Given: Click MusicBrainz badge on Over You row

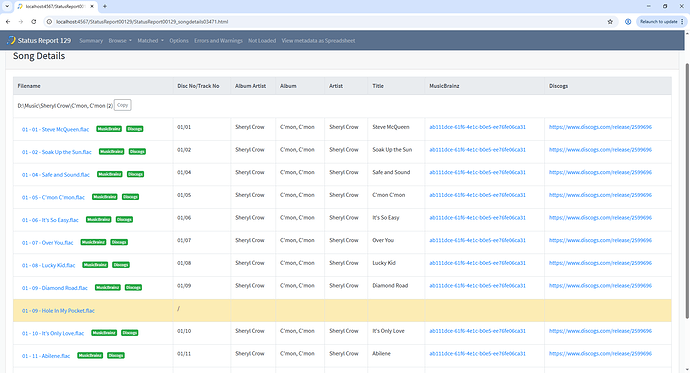Looking at the screenshot, I should coord(93,242).
